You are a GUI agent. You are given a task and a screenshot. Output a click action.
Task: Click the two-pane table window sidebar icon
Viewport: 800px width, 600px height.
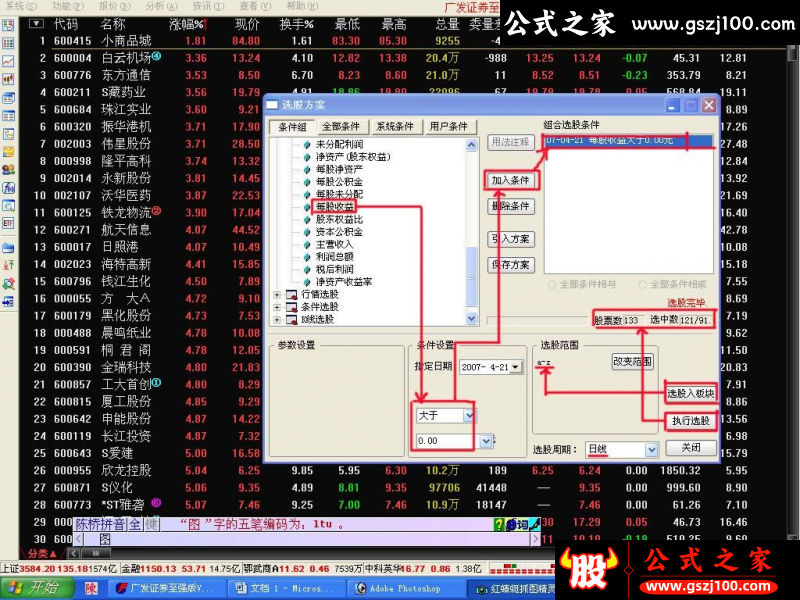click(8, 116)
